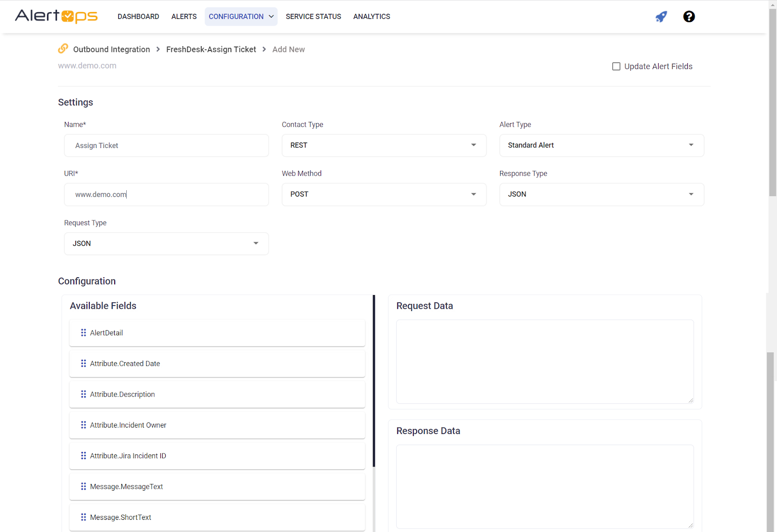Enable the Update Alert Fields checkbox
The width and height of the screenshot is (777, 532).
click(616, 66)
